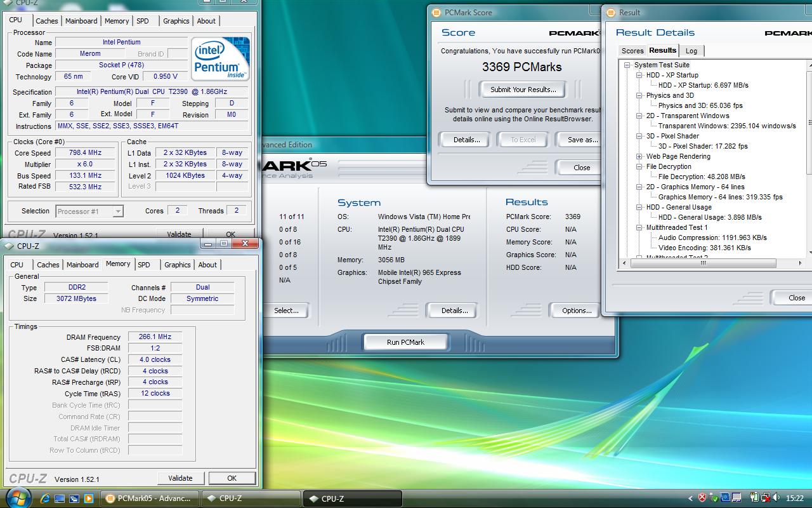Show hidden tray icons with the arrow
812x508 pixels.
691,498
